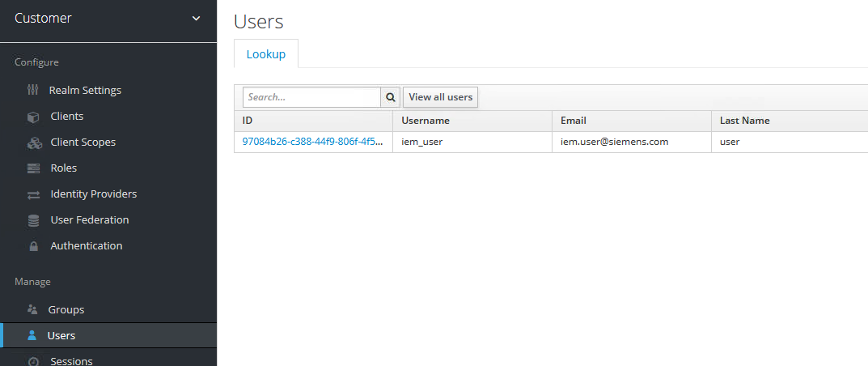Select Users in the Manage menu
Image resolution: width=868 pixels, height=366 pixels.
pyautogui.click(x=61, y=335)
